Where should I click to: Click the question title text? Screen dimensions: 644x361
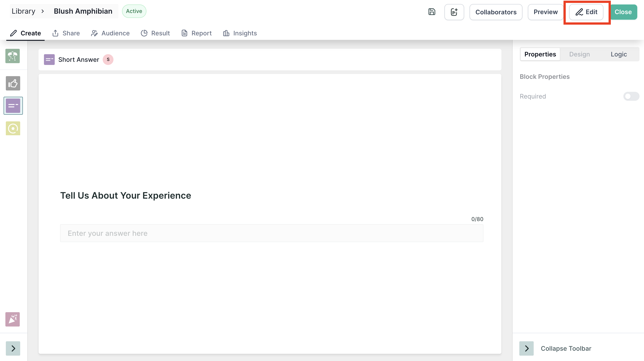click(x=126, y=196)
